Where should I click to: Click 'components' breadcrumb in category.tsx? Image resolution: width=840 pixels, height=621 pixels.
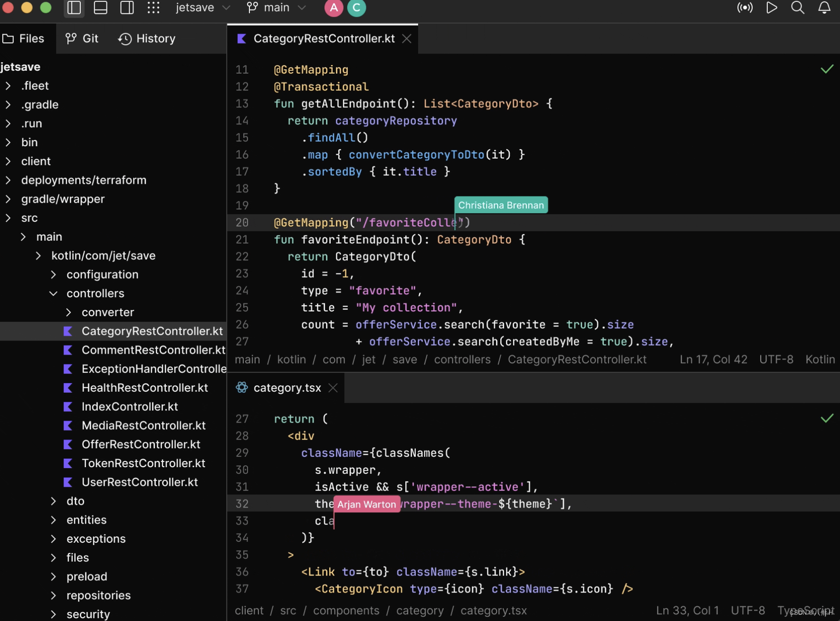coord(346,611)
